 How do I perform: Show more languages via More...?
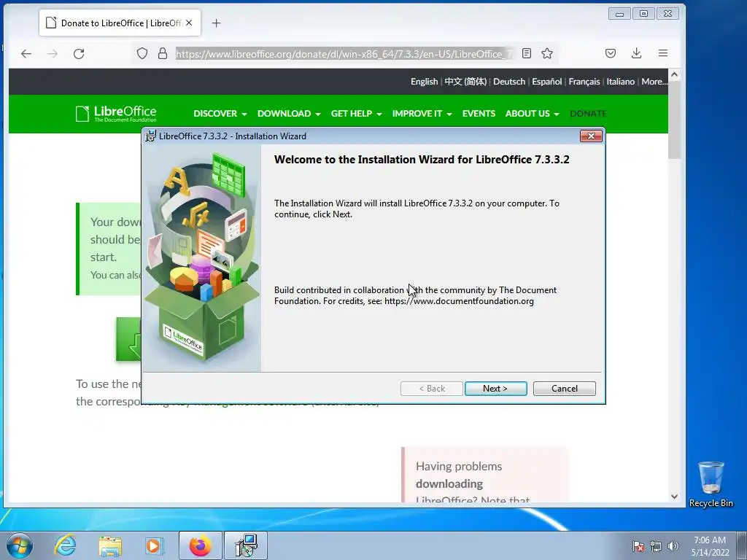654,82
